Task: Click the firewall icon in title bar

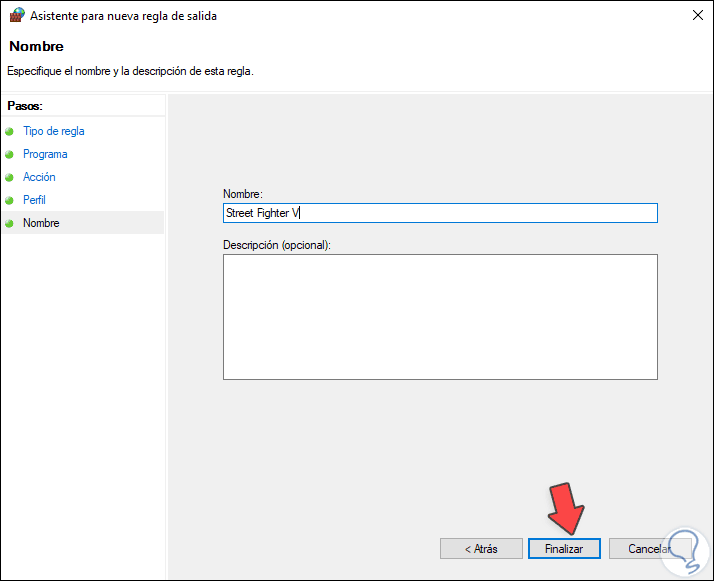Action: [16, 16]
